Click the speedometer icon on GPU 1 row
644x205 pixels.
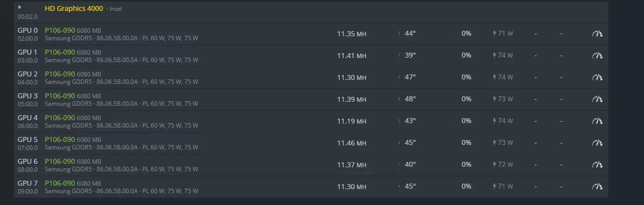point(597,56)
